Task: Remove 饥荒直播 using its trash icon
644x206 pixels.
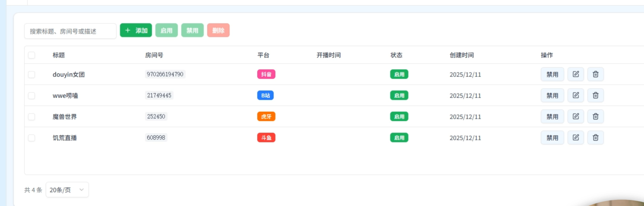Action: coord(595,137)
